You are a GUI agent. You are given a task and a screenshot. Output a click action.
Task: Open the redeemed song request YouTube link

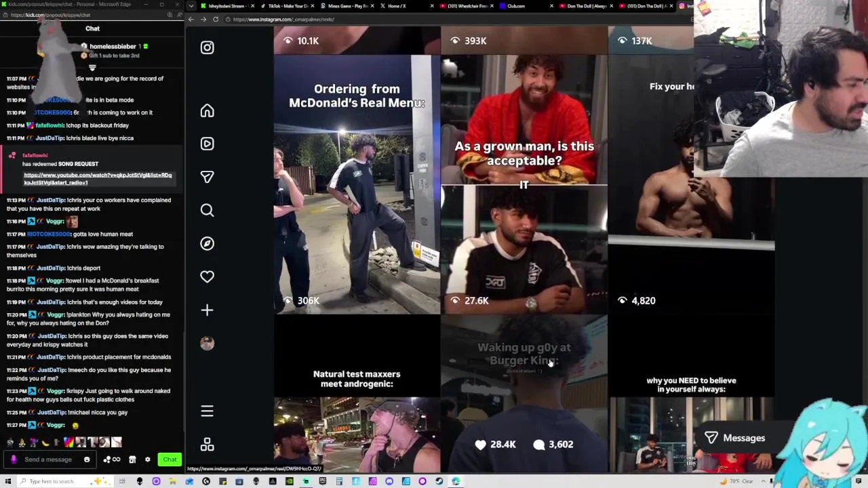point(98,179)
